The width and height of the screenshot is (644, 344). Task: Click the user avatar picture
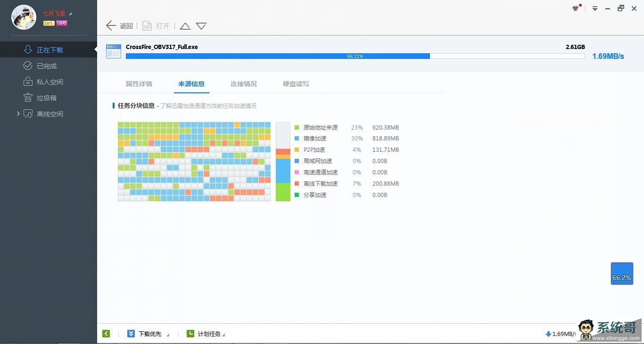coord(24,17)
